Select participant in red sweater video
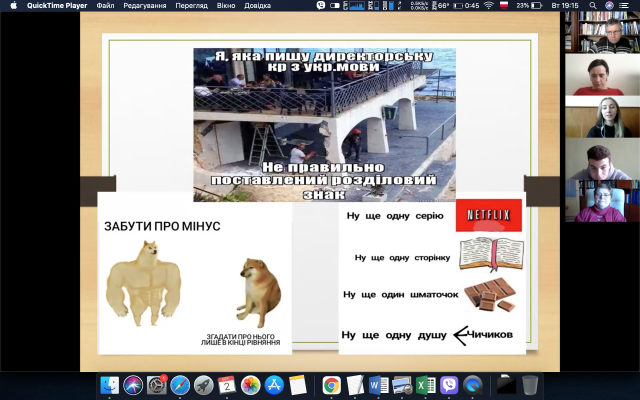Image resolution: width=640 pixels, height=400 pixels. pos(602,75)
